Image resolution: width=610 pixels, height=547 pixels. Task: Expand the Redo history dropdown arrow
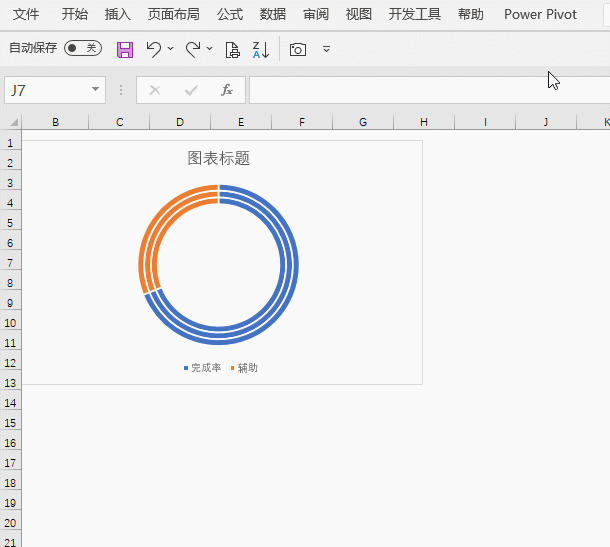click(x=210, y=49)
